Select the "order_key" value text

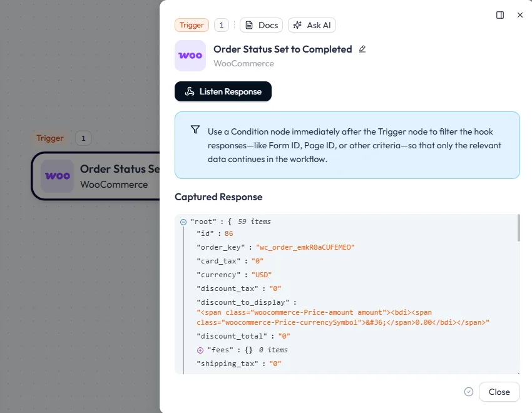point(305,247)
